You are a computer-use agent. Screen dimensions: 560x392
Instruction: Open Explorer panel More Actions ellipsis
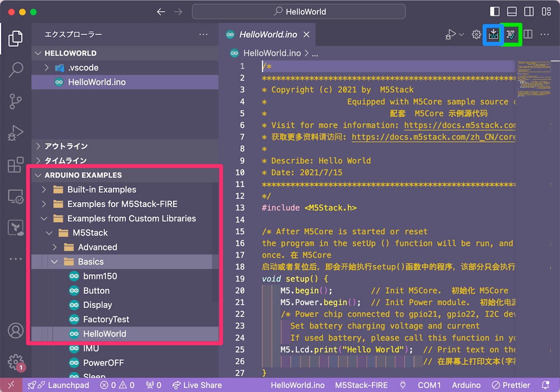(203, 34)
